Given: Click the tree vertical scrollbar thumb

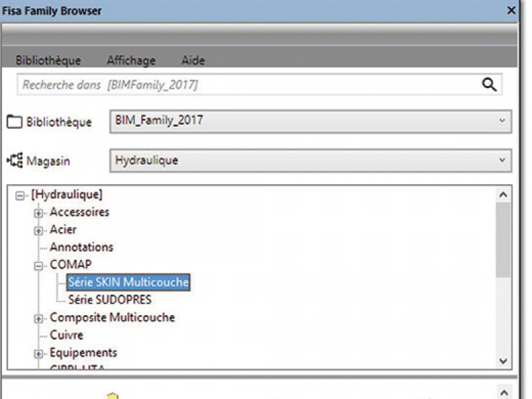Looking at the screenshot, I should click(503, 240).
